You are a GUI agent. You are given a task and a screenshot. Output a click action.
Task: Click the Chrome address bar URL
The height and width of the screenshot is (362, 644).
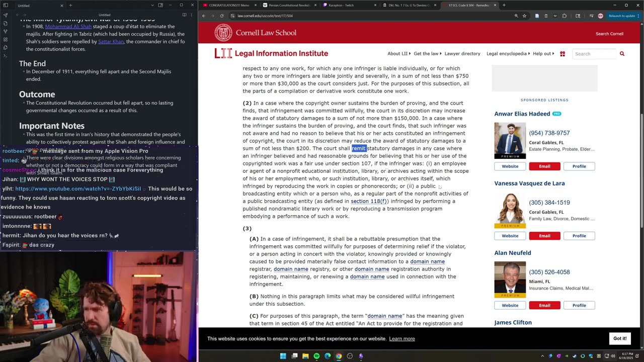[265, 16]
